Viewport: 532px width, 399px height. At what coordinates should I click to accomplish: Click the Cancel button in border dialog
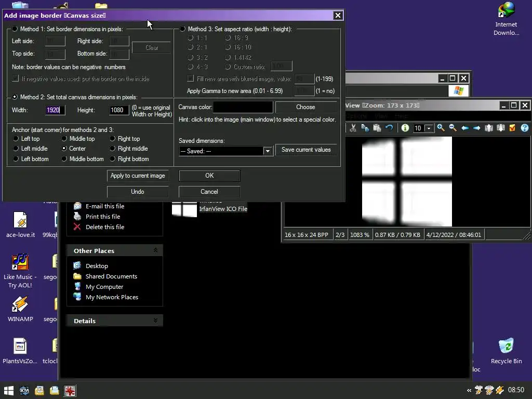point(209,192)
